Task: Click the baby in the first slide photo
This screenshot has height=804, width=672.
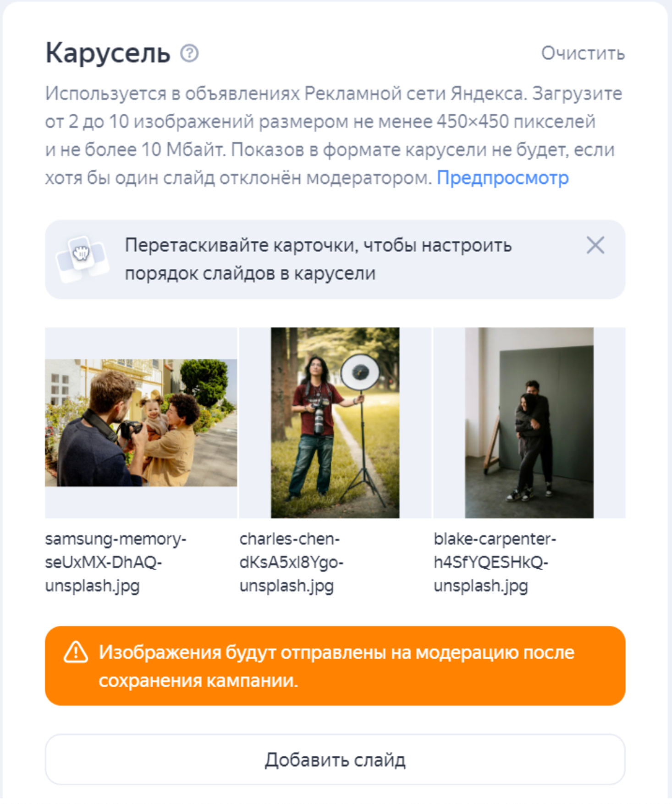Action: tap(154, 418)
